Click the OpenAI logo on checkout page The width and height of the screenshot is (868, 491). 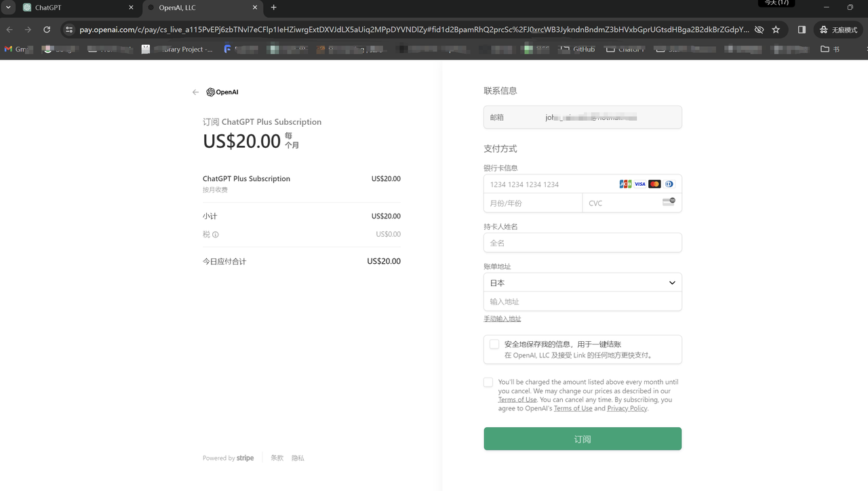pyautogui.click(x=222, y=92)
